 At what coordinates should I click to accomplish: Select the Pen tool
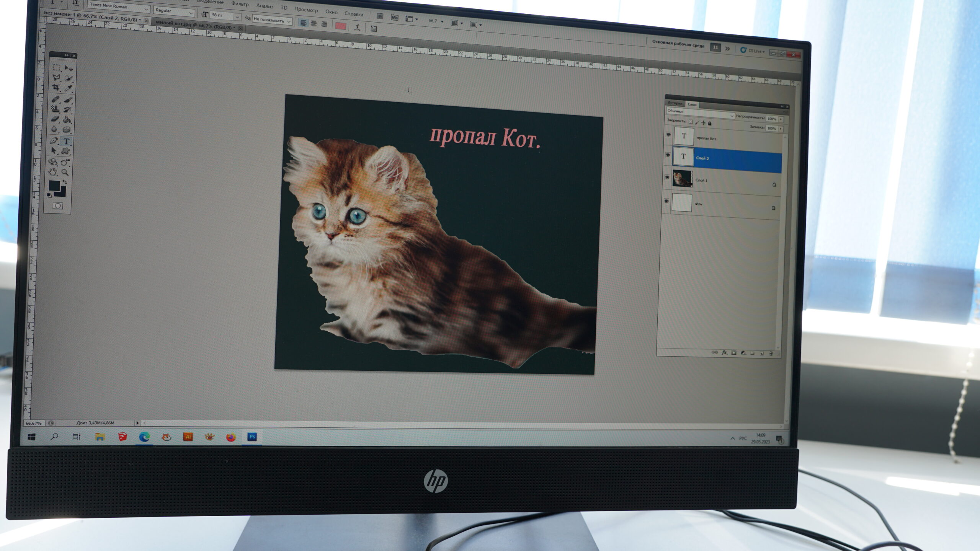click(54, 141)
